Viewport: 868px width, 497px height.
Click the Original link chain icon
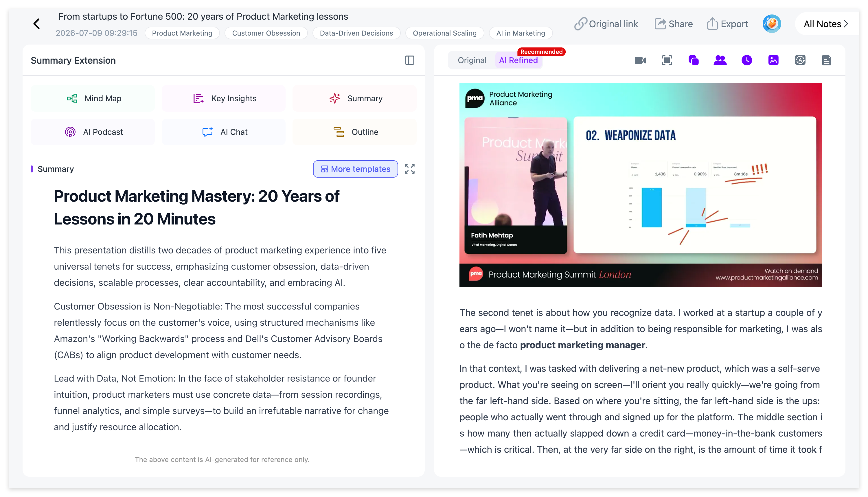coord(580,24)
